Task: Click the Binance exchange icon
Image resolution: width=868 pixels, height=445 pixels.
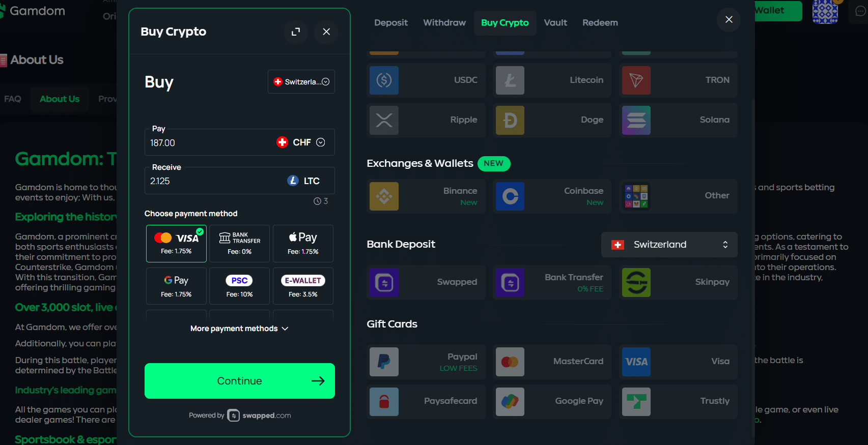Action: coord(384,196)
